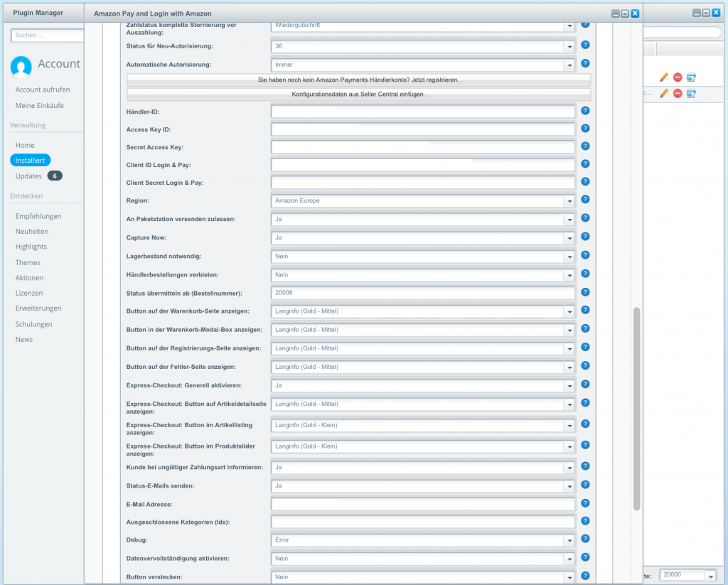This screenshot has width=728, height=585.
Task: Show help for Händlerbestellungen verbieten
Action: coord(585,274)
